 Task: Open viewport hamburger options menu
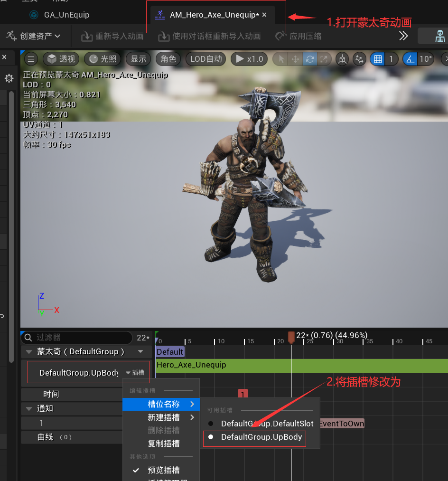31,59
